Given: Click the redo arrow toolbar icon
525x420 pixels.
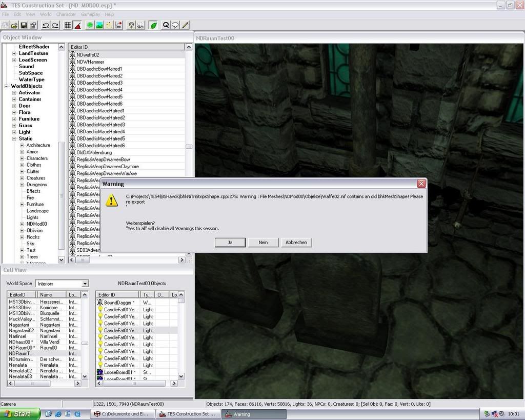Looking at the screenshot, I should pyautogui.click(x=55, y=25).
